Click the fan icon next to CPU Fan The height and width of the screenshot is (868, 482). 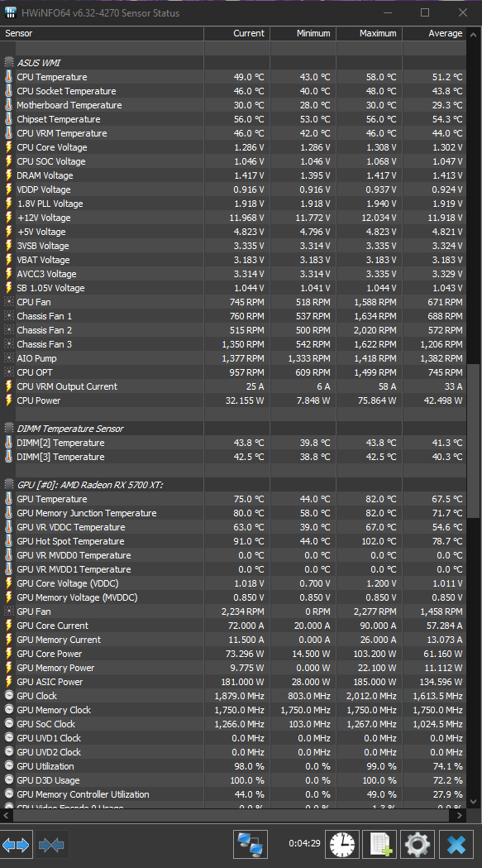tap(8, 302)
